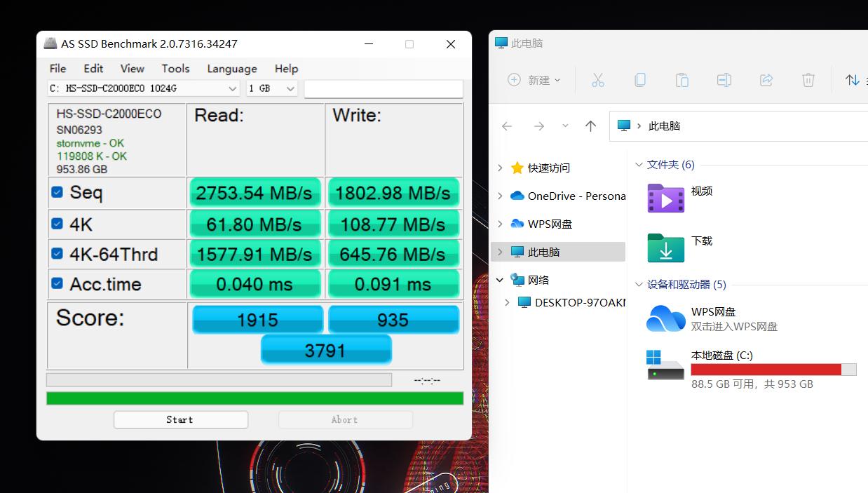Click the write score 935 box
This screenshot has width=868, height=493.
pyautogui.click(x=393, y=320)
